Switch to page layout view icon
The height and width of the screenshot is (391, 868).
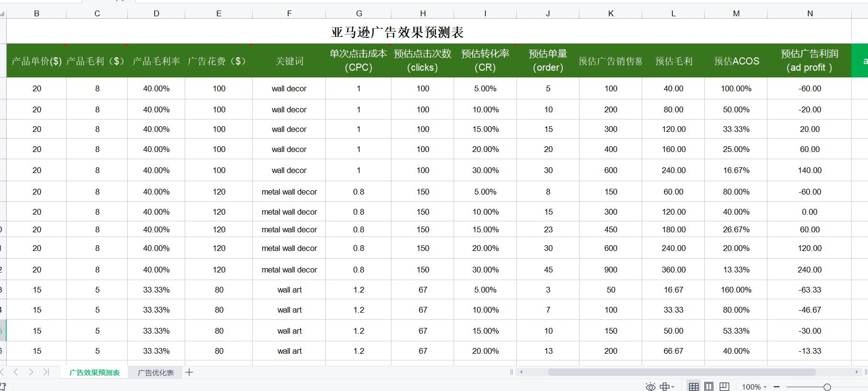tap(709, 387)
